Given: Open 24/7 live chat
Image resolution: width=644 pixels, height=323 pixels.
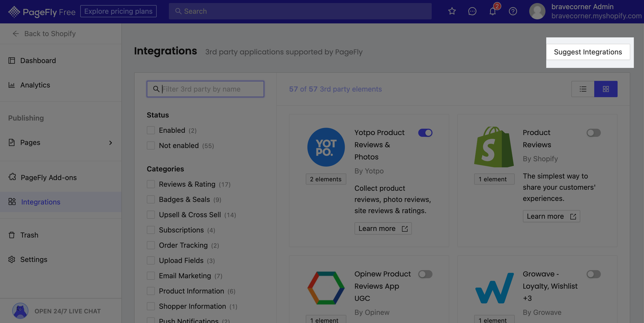Looking at the screenshot, I should [x=61, y=311].
